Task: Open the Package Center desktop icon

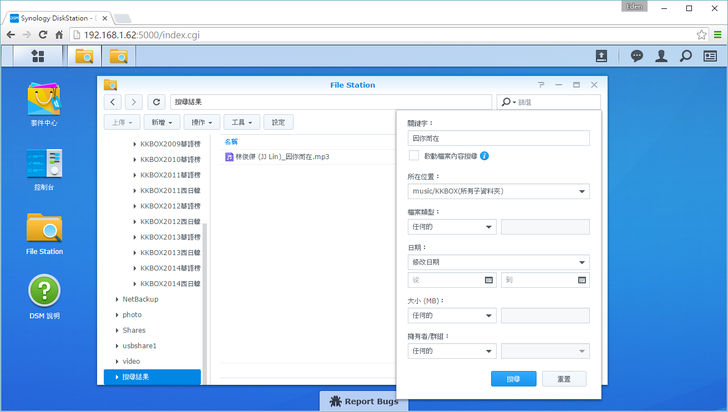Action: point(44,99)
